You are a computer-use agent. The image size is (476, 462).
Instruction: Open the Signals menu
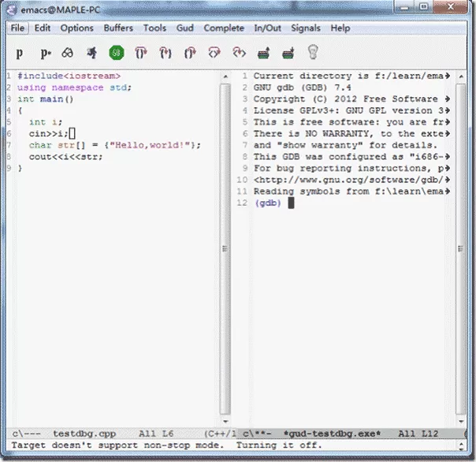coord(306,28)
